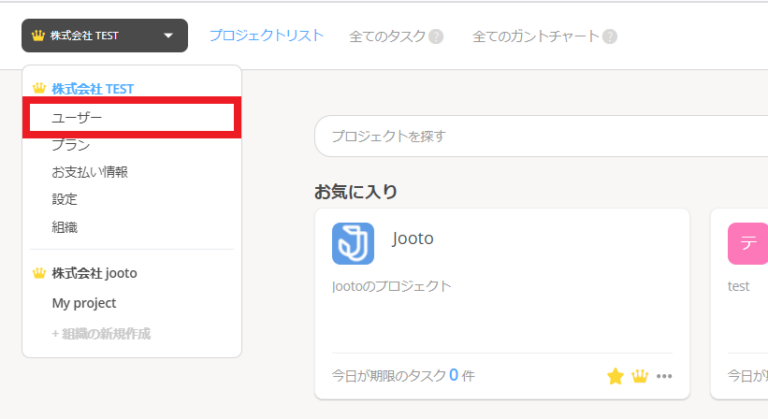
Task: Select プラン in the organization menu
Action: 71,145
